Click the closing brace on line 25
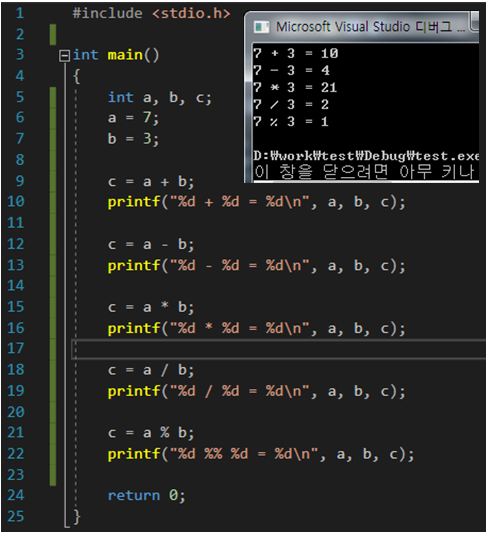Viewport: 487px width, 533px height. [77, 517]
